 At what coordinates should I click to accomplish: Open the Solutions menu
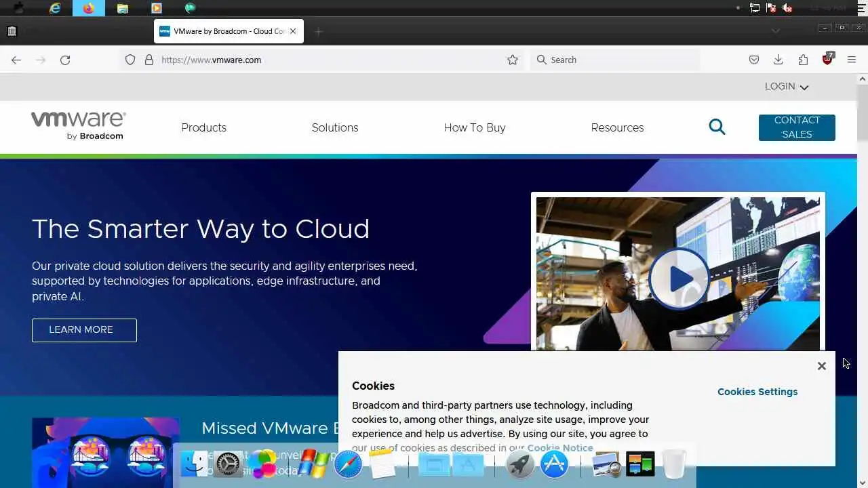coord(335,127)
